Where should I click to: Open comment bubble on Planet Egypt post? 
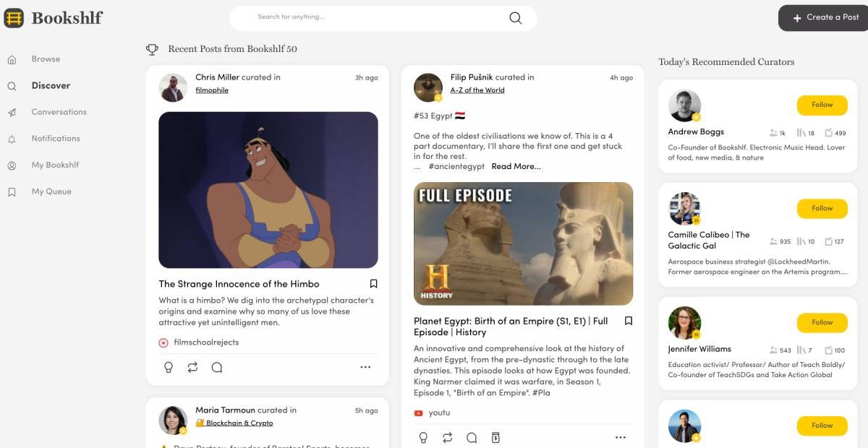click(x=472, y=437)
